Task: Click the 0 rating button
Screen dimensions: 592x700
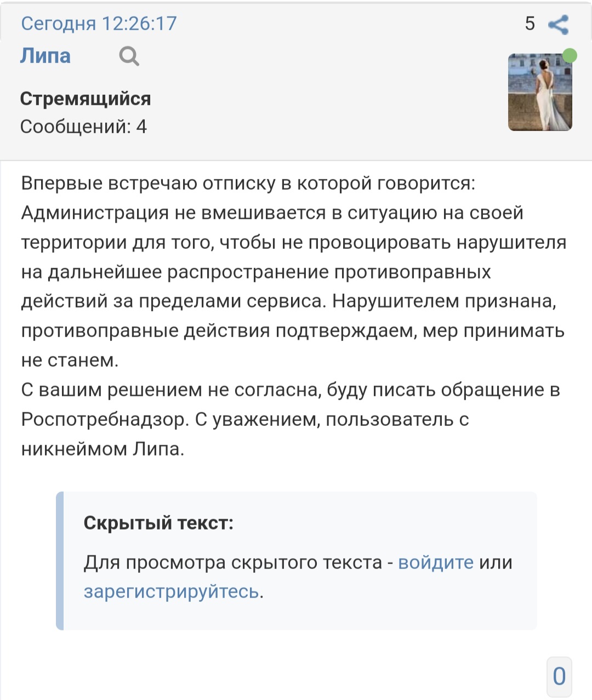Action: point(559,676)
